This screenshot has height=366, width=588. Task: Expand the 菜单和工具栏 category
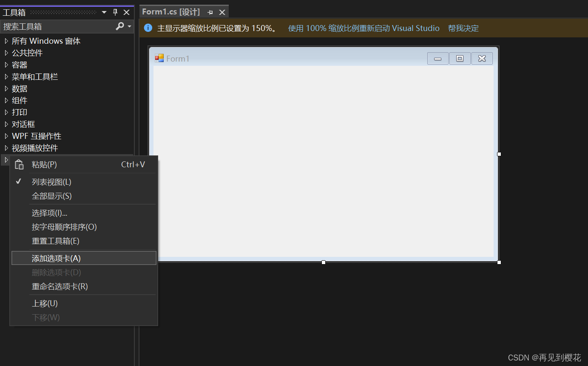pyautogui.click(x=34, y=76)
